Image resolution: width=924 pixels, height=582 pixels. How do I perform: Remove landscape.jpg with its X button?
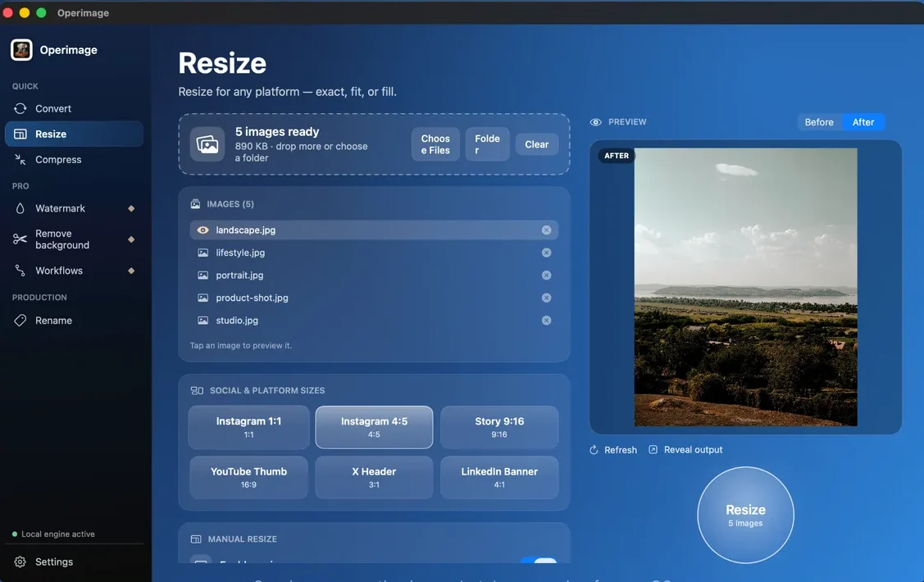[546, 230]
